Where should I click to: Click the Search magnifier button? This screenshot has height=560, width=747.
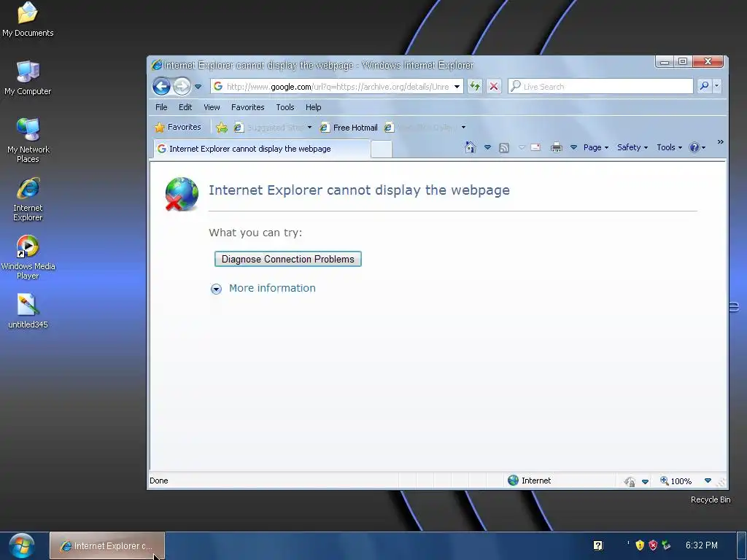pos(704,86)
